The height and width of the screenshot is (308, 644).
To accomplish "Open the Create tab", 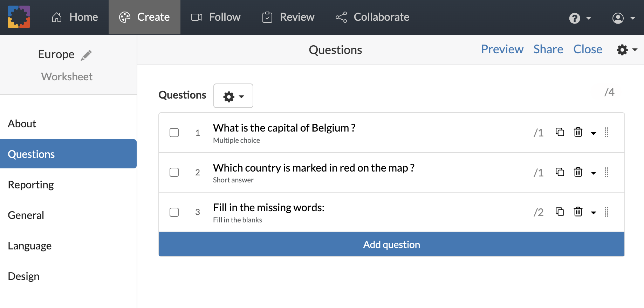I will coord(144,17).
